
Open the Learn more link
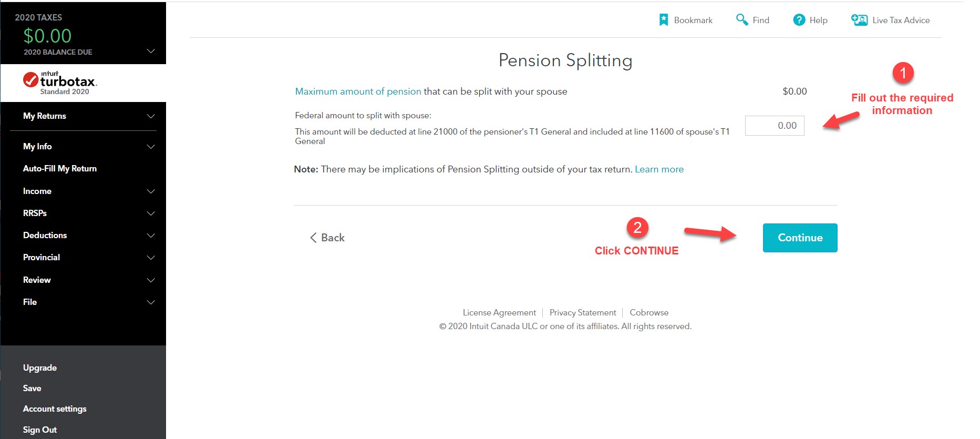pos(659,169)
